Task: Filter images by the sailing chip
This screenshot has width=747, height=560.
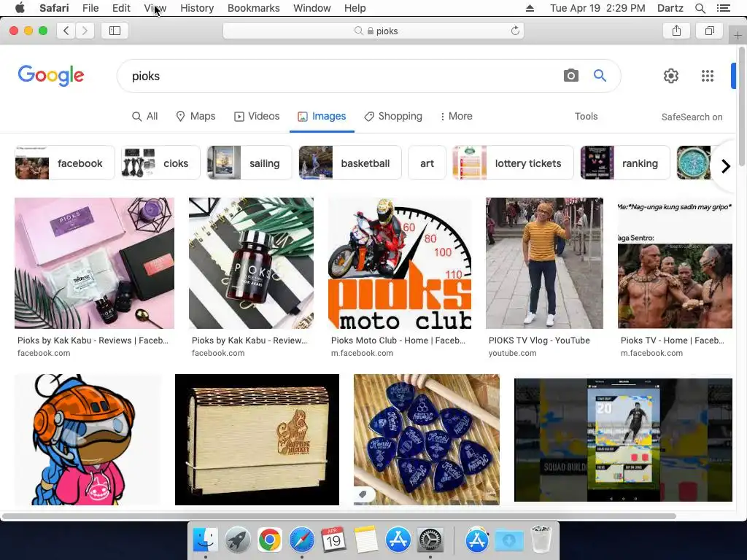Action: [x=249, y=163]
